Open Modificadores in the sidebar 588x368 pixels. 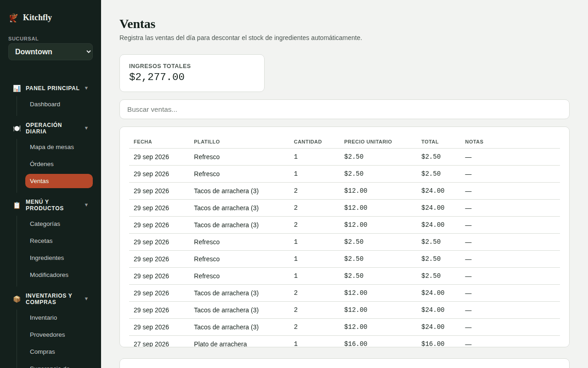pos(59,275)
